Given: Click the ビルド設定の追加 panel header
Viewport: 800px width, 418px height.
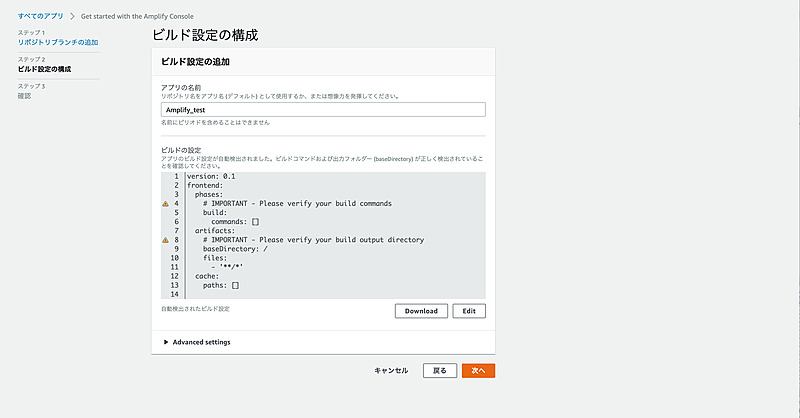Looking at the screenshot, I should tap(195, 62).
